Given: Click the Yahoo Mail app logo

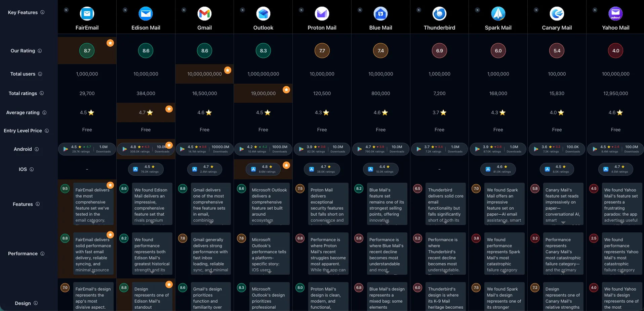Looking at the screenshot, I should point(616,14).
